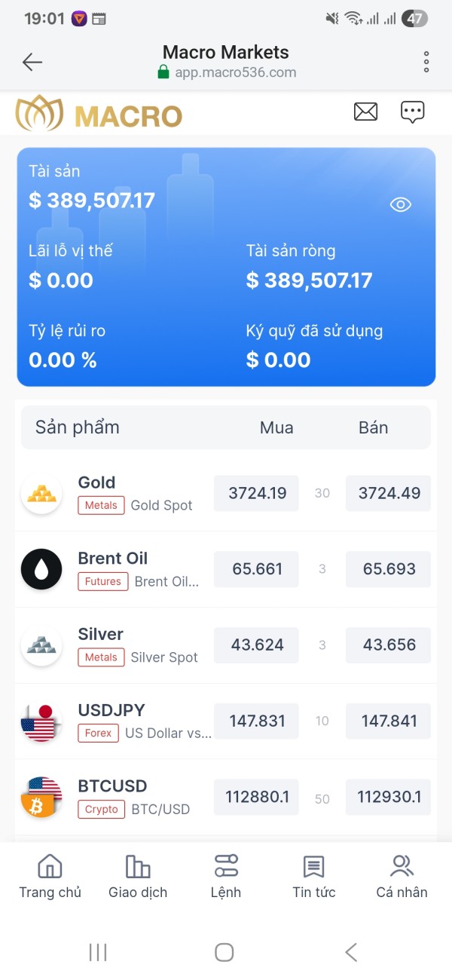Viewport: 452px width, 980px height.
Task: Click the Silver bars product icon
Action: [x=41, y=645]
